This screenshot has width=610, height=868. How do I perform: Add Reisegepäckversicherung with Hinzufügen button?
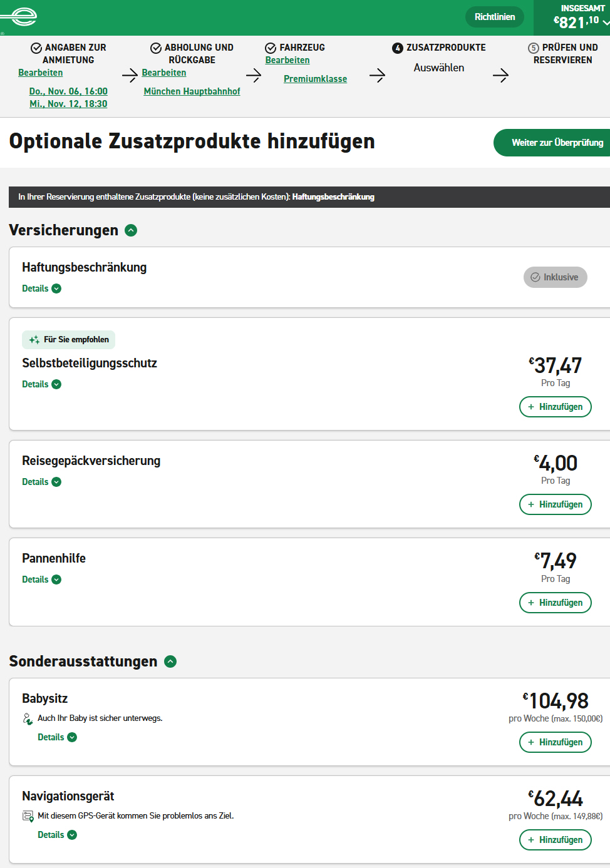pos(555,504)
